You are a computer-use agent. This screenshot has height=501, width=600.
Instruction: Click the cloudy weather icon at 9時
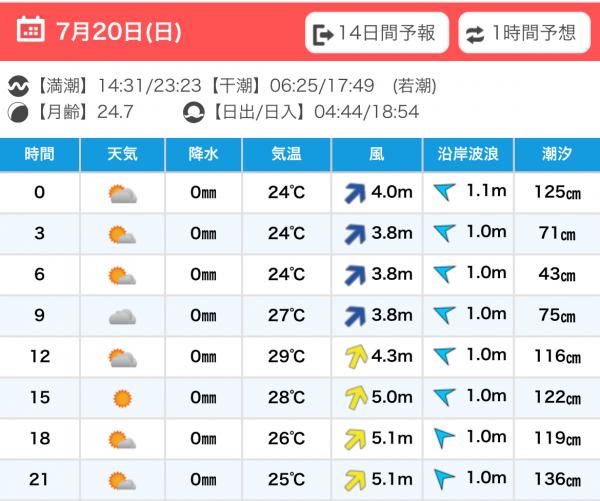122,316
